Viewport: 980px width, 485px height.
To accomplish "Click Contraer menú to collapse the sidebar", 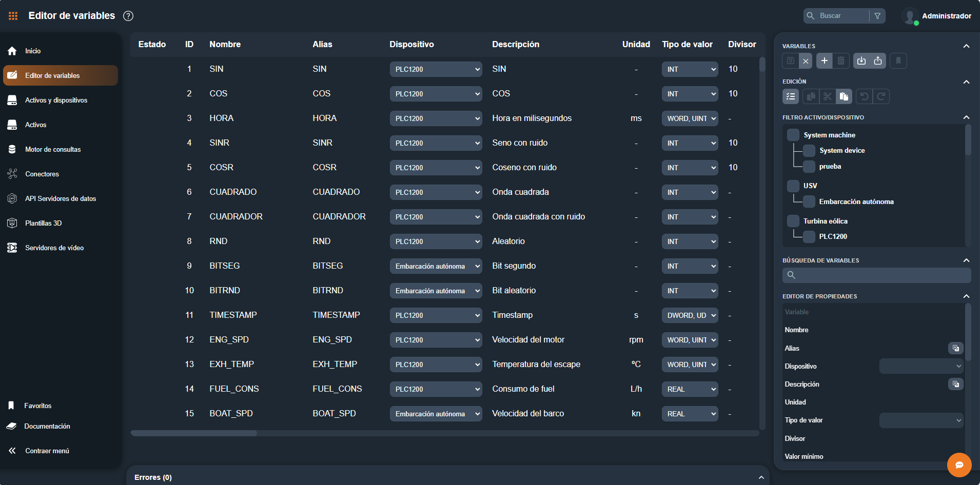I will pyautogui.click(x=47, y=451).
